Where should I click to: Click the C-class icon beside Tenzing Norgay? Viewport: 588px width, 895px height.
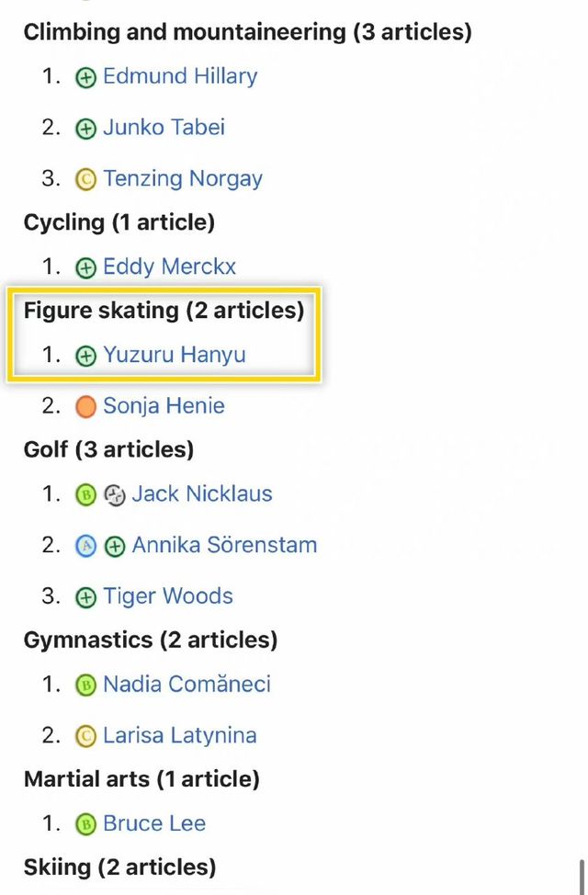tap(85, 180)
